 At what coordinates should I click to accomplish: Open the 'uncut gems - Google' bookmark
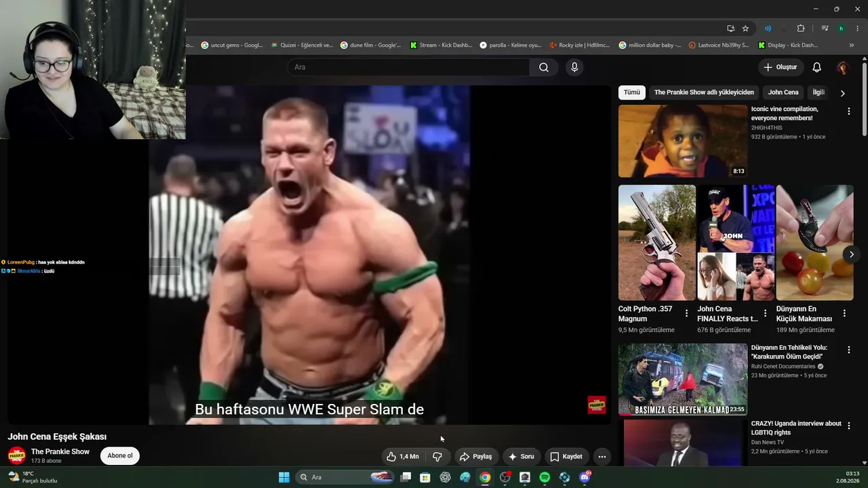232,45
